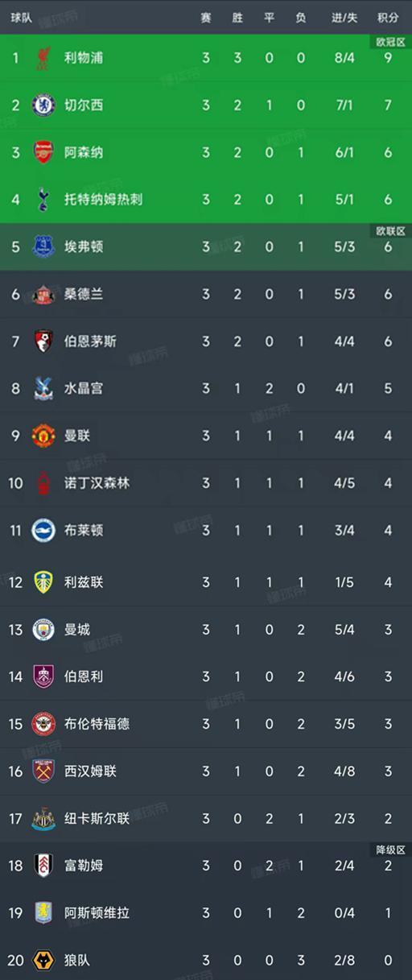Image resolution: width=412 pixels, height=980 pixels.
Task: Click the Wolves club crest
Action: [43, 960]
